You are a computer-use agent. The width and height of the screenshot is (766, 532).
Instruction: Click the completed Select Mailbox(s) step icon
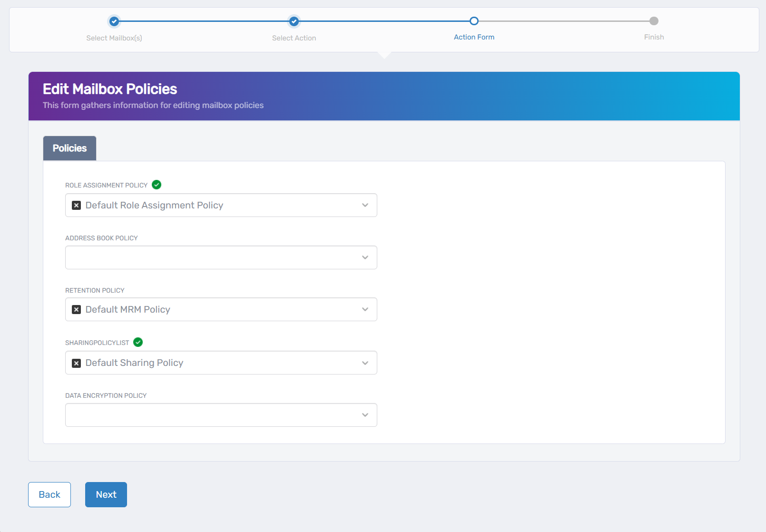coord(114,21)
